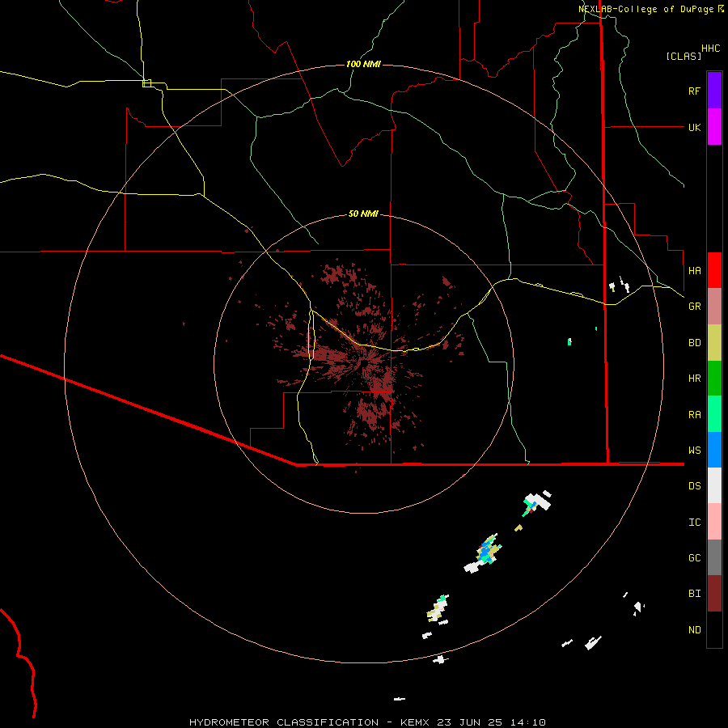
Task: Click the 'UK' legend label
Action: tap(694, 127)
